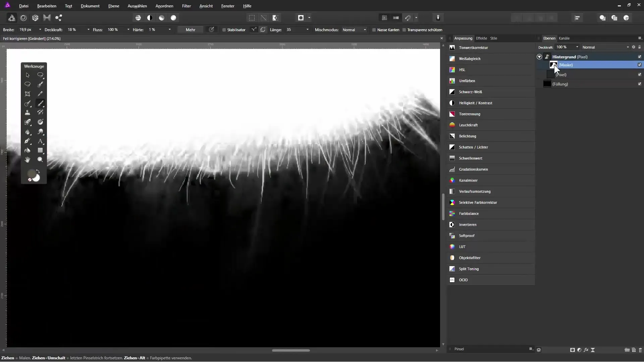Screen dimensions: 644x362
Task: Select the Paint Brush tool in Werkzeuge
Action: pos(40,103)
